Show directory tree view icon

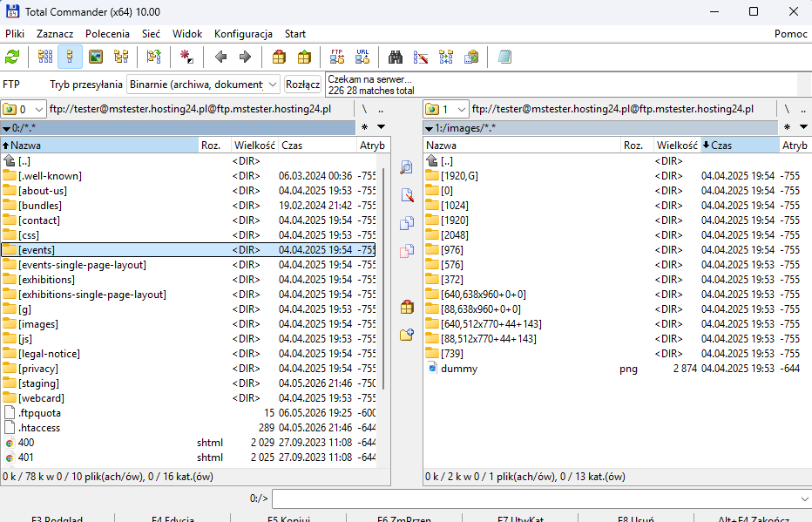pos(121,57)
